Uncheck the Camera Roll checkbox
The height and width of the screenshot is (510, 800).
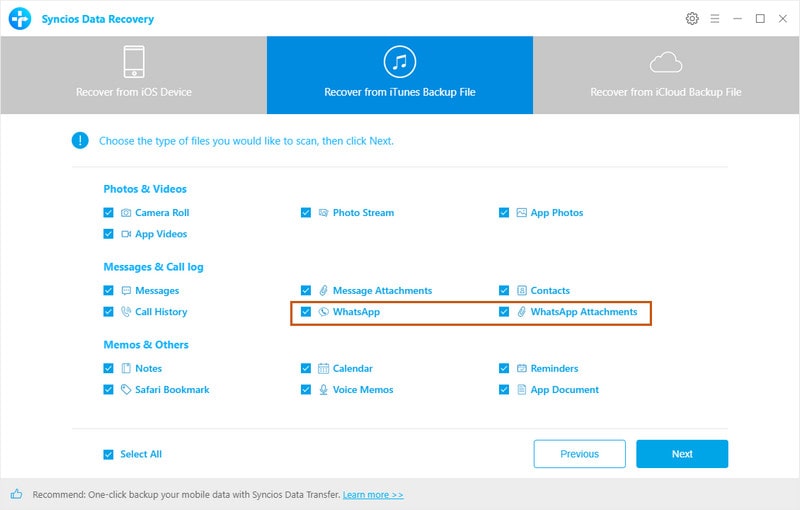(x=108, y=213)
